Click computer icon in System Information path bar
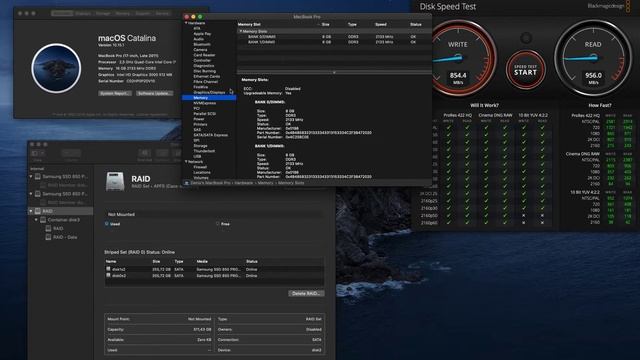 tap(187, 183)
